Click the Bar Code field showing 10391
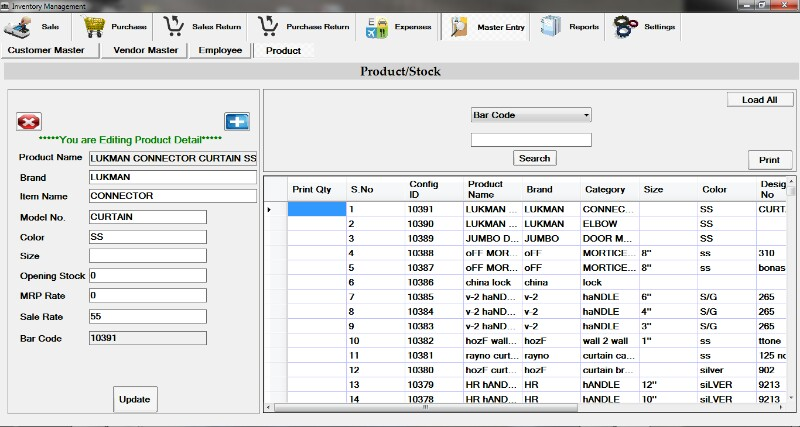 point(148,338)
